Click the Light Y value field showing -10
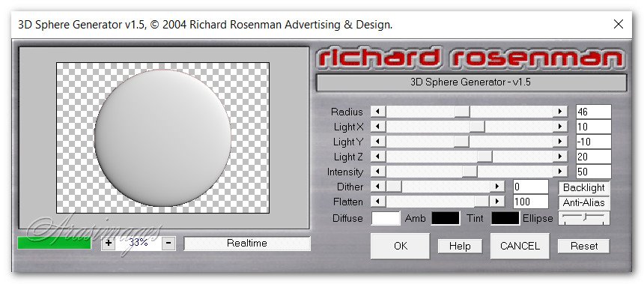644x284 pixels. (x=594, y=142)
